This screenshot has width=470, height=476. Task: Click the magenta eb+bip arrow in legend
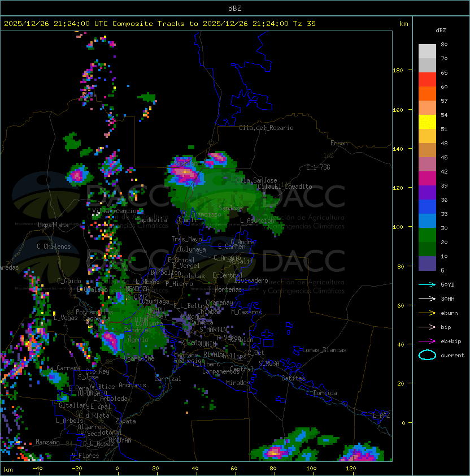click(427, 341)
